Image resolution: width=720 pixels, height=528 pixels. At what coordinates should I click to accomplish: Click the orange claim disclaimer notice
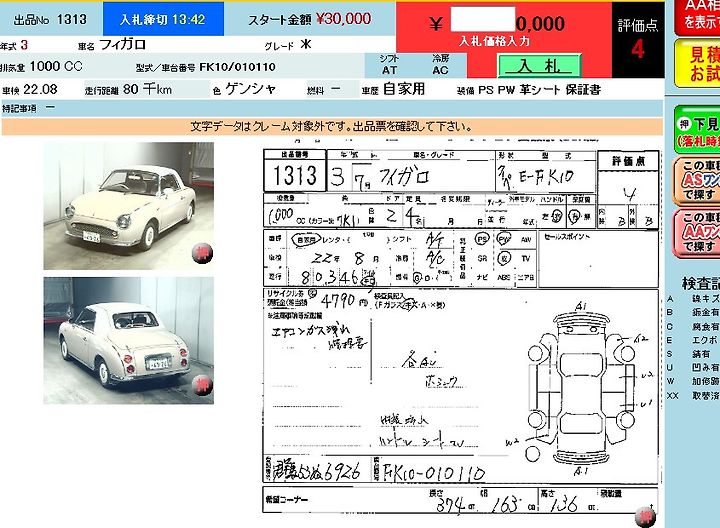(x=332, y=126)
